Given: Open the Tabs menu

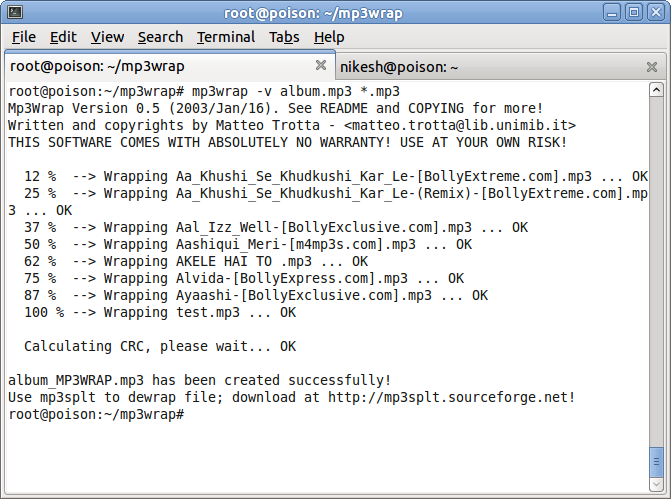Looking at the screenshot, I should 284,37.
